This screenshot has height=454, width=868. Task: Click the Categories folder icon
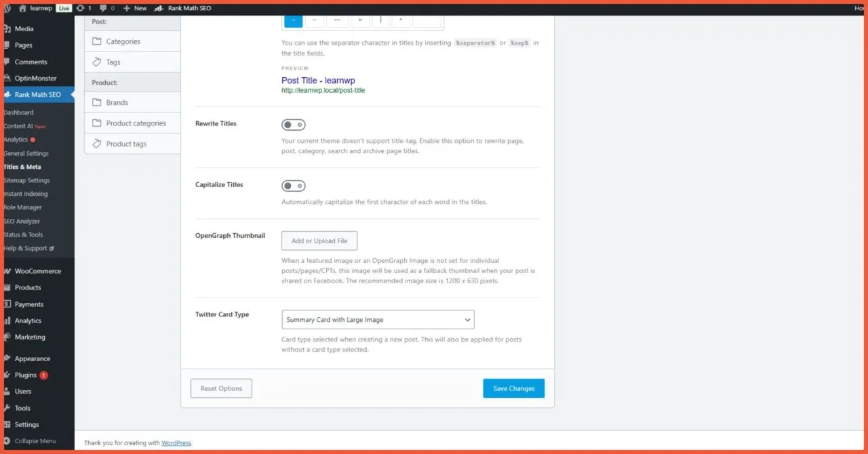96,41
